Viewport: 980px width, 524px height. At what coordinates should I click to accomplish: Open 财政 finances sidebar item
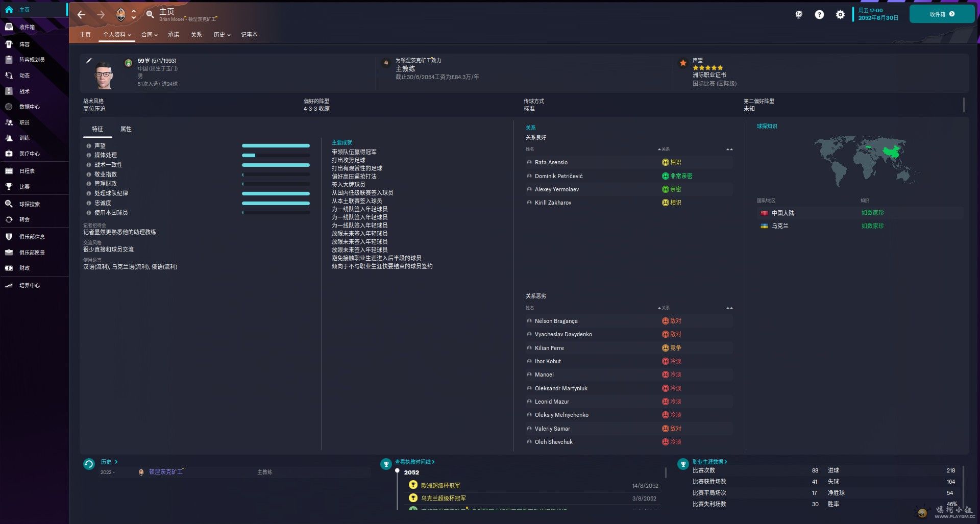pyautogui.click(x=34, y=268)
